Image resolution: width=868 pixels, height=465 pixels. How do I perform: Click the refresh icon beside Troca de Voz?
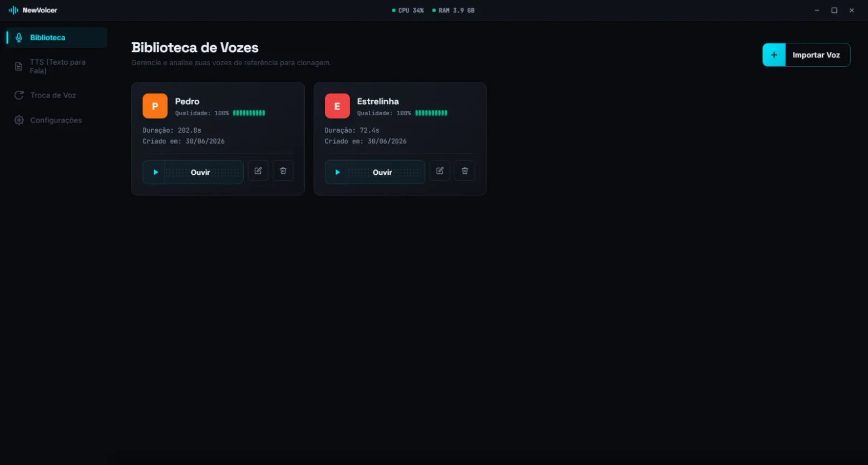[x=19, y=95]
